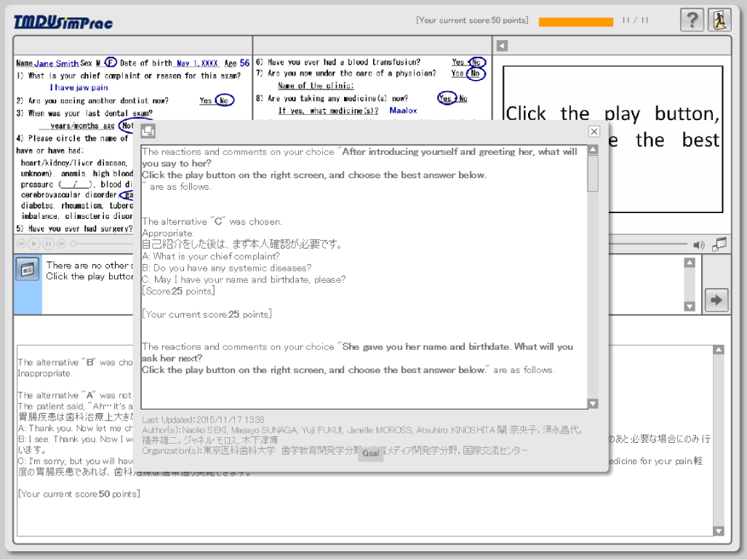Click the next arrow button
The width and height of the screenshot is (747, 560).
716,299
